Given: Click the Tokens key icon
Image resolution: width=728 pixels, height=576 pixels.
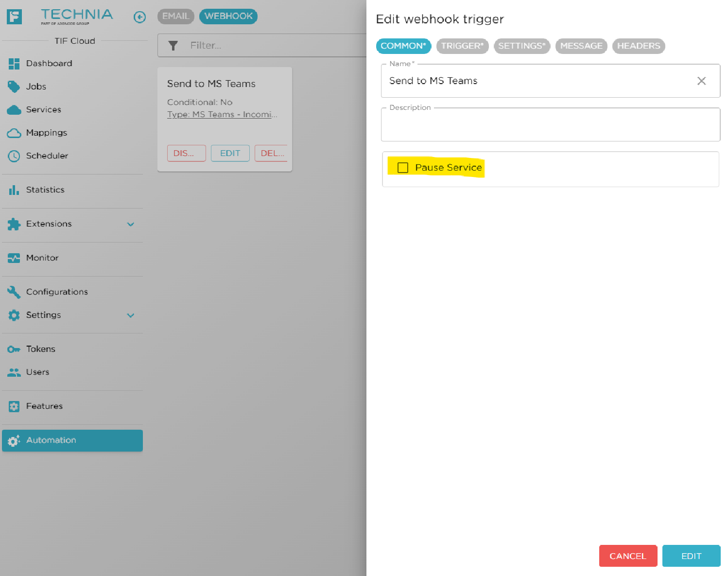Looking at the screenshot, I should [14, 349].
